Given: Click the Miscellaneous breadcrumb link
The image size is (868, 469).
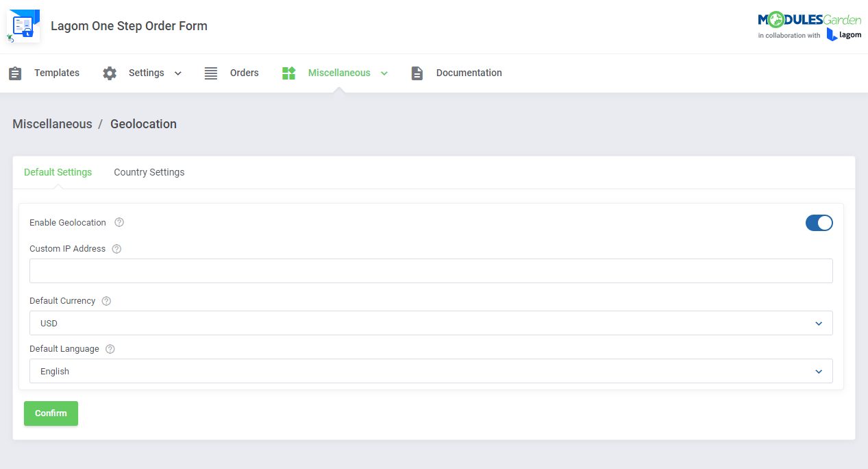Looking at the screenshot, I should coord(52,124).
